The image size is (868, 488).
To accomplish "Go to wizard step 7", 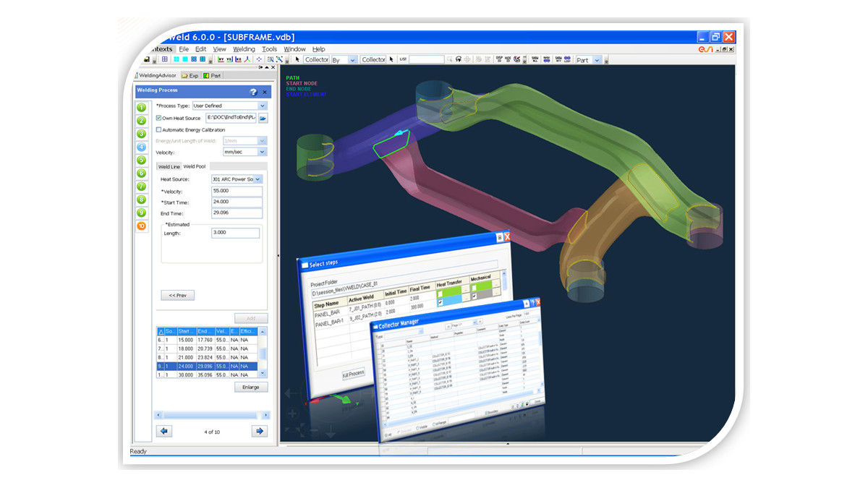I will pos(142,186).
